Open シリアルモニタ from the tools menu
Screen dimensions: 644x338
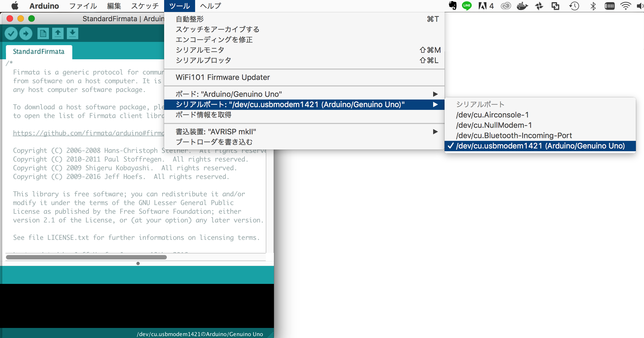point(200,50)
